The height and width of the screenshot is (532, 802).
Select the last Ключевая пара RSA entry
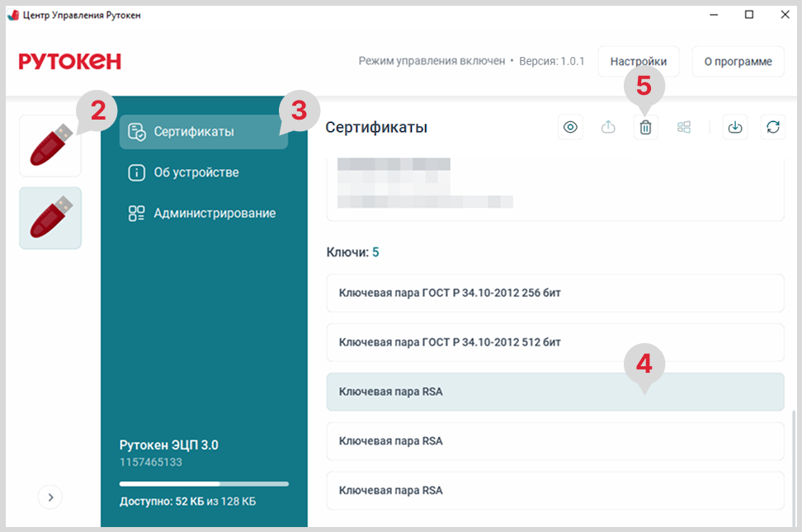coord(555,490)
